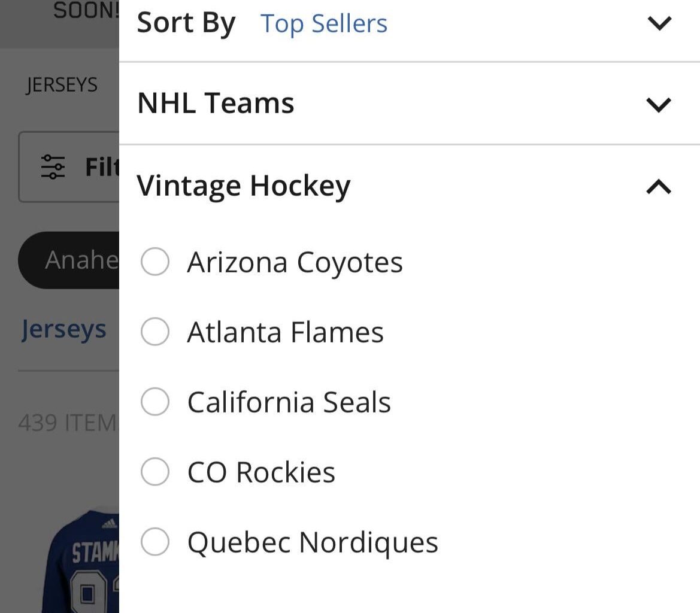The width and height of the screenshot is (700, 613).
Task: Click the Vintage Hockey heading
Action: pyautogui.click(x=243, y=186)
